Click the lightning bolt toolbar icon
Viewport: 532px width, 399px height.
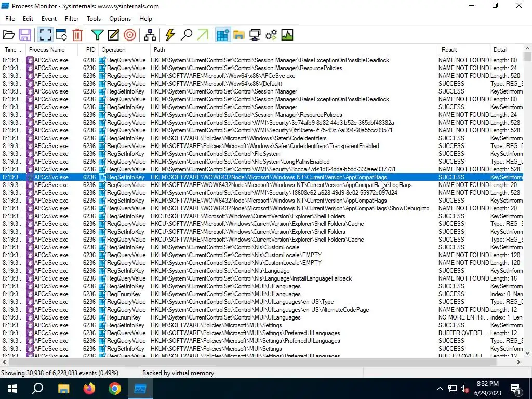170,35
